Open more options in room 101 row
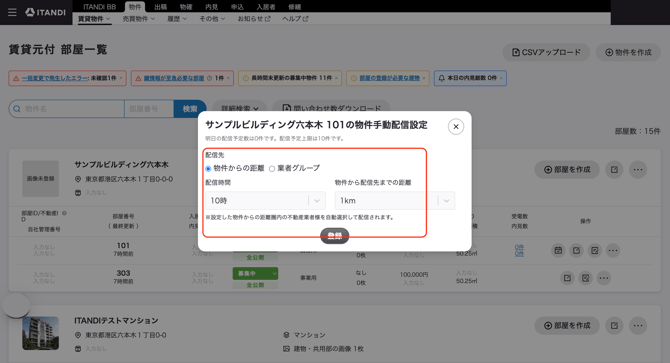The image size is (670, 363). (x=613, y=250)
